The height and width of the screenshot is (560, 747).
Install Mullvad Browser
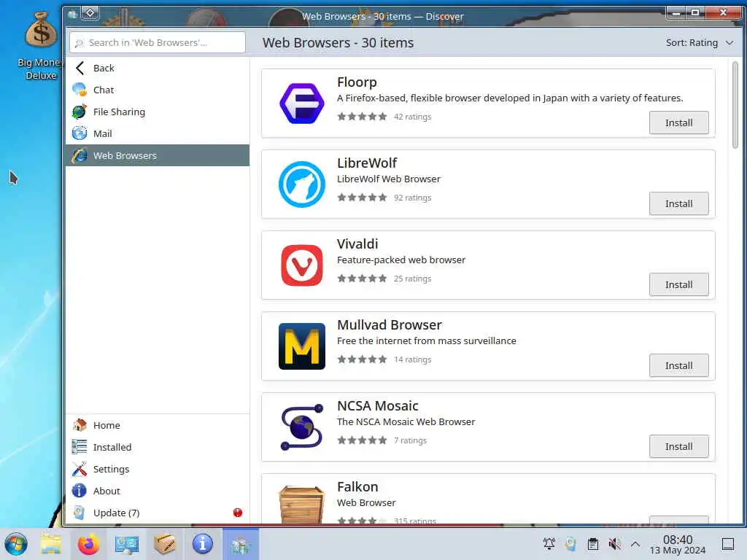[x=678, y=366]
